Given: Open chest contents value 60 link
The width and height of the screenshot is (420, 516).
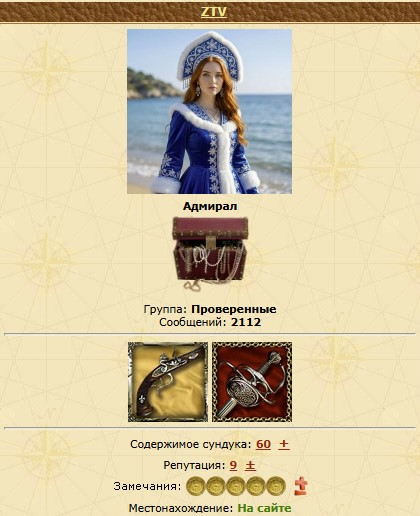Looking at the screenshot, I should 263,444.
